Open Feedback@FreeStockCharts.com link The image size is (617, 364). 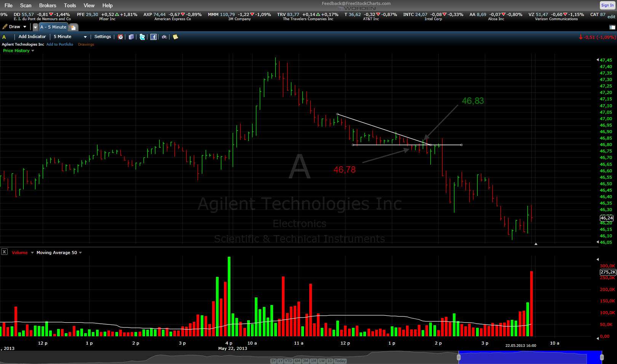356,3
